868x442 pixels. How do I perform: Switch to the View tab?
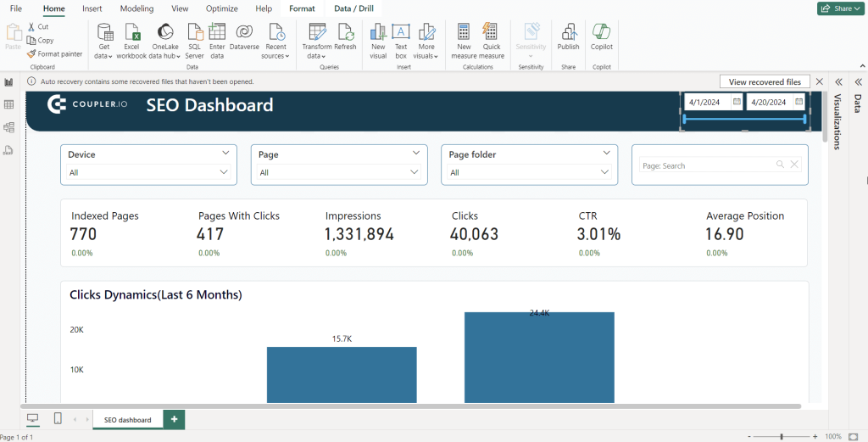coord(180,8)
